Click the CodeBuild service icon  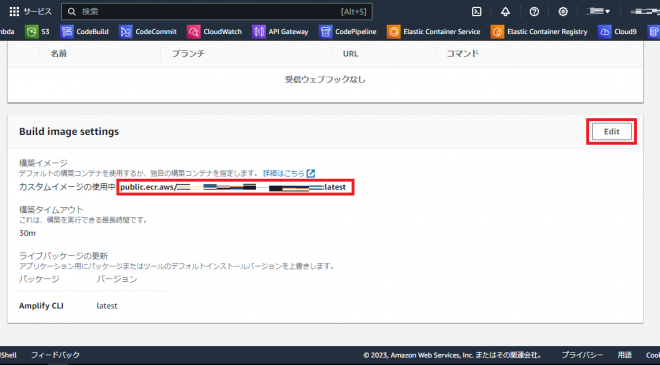[x=67, y=32]
